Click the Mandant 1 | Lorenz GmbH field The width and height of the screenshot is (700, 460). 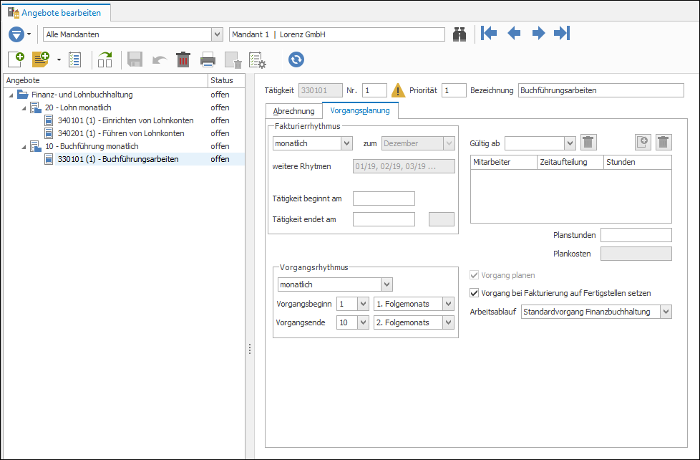(x=337, y=34)
